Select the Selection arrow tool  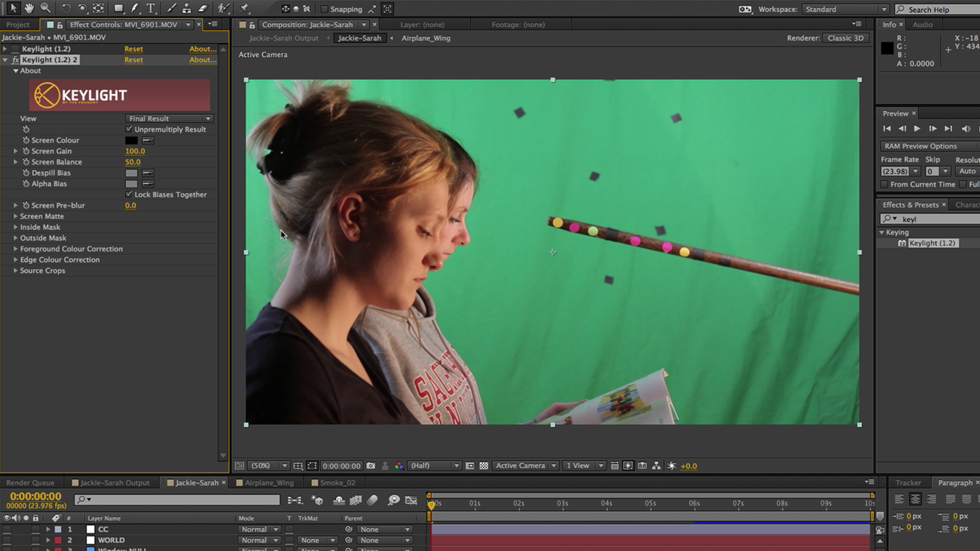click(x=13, y=8)
